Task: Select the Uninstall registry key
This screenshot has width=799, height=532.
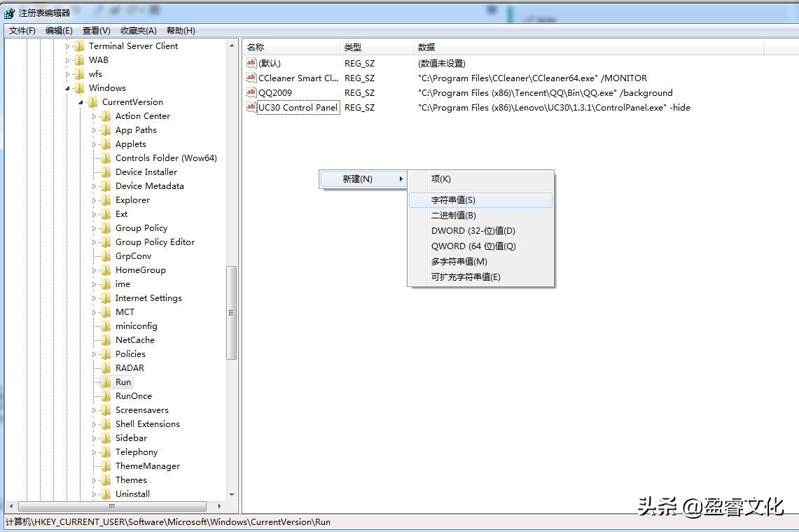Action: (x=133, y=493)
